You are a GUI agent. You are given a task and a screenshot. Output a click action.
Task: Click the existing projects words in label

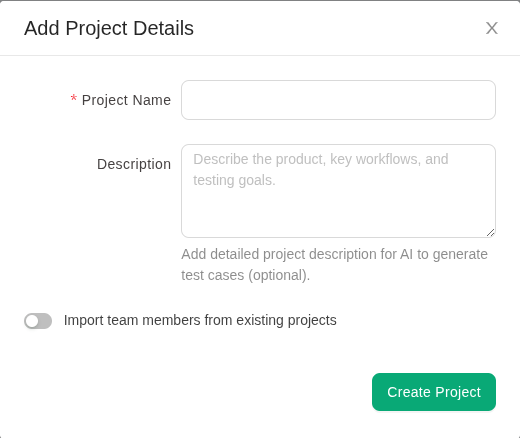tap(286, 320)
